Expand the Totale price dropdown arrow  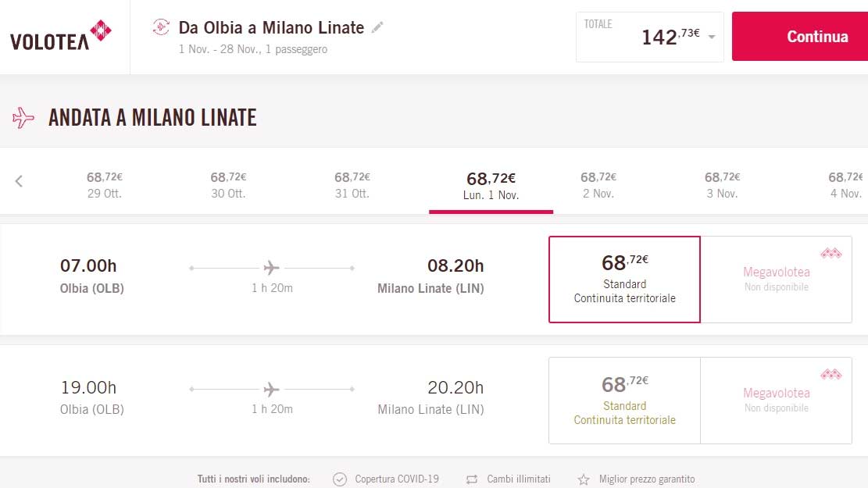pyautogui.click(x=711, y=37)
